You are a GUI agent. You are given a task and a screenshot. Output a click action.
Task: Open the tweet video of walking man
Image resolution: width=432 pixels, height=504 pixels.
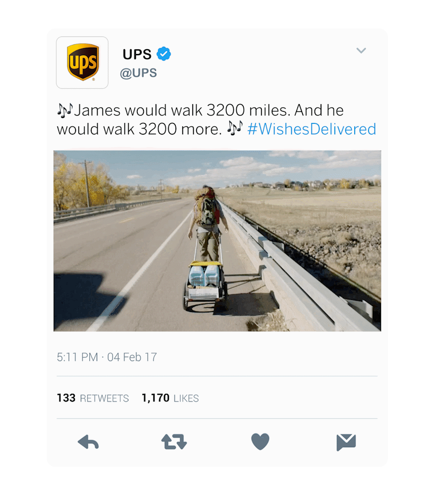pos(217,241)
